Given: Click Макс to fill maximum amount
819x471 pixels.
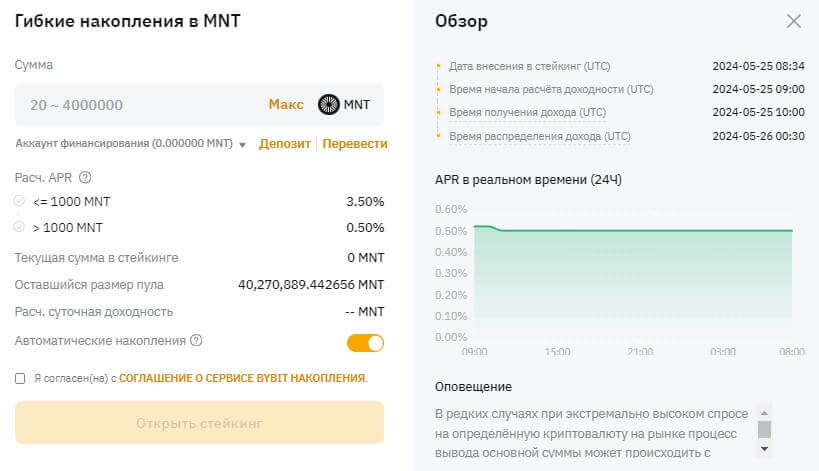Looking at the screenshot, I should point(286,104).
